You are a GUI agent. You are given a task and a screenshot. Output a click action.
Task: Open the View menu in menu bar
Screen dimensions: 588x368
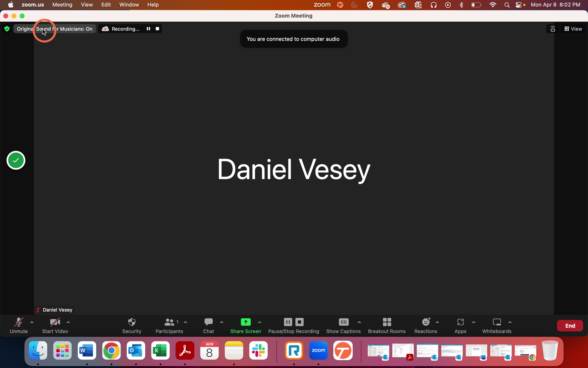(x=87, y=5)
